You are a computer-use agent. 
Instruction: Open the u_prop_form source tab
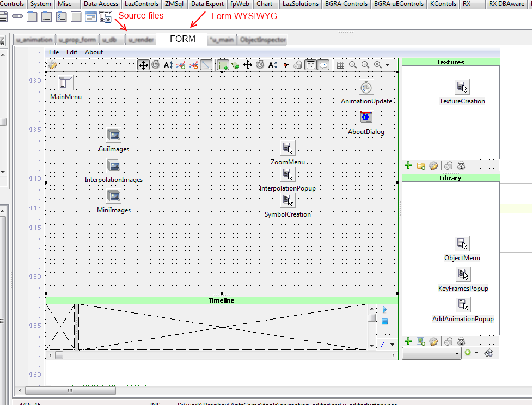pos(77,40)
